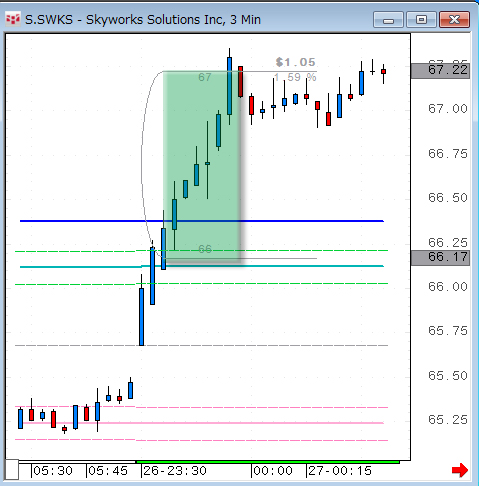Click the window title S.SWKS - Skyworks Solutions Inc
The height and width of the screenshot is (486, 479).
point(143,20)
